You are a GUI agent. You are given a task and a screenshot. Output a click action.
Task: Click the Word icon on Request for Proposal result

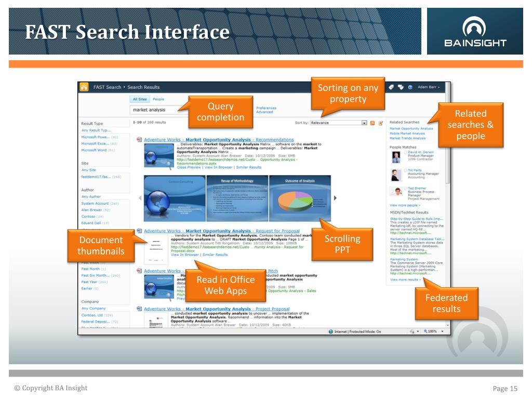(139, 230)
